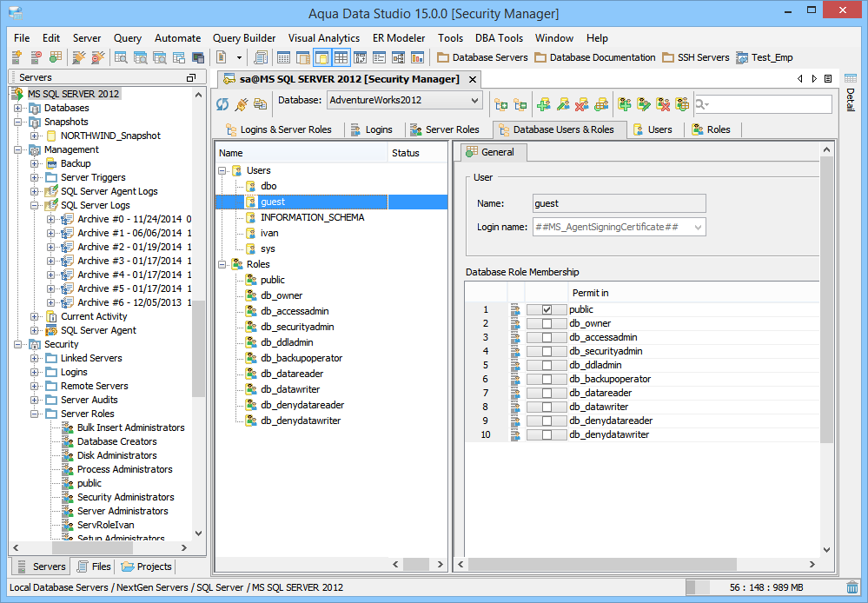Click the reconnect plug icon beside refresh

pyautogui.click(x=242, y=103)
